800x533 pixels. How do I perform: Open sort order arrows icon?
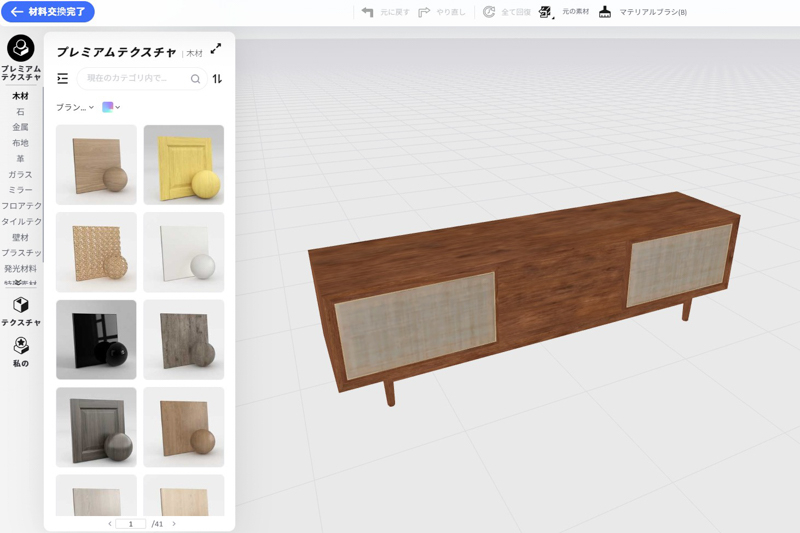pyautogui.click(x=217, y=79)
